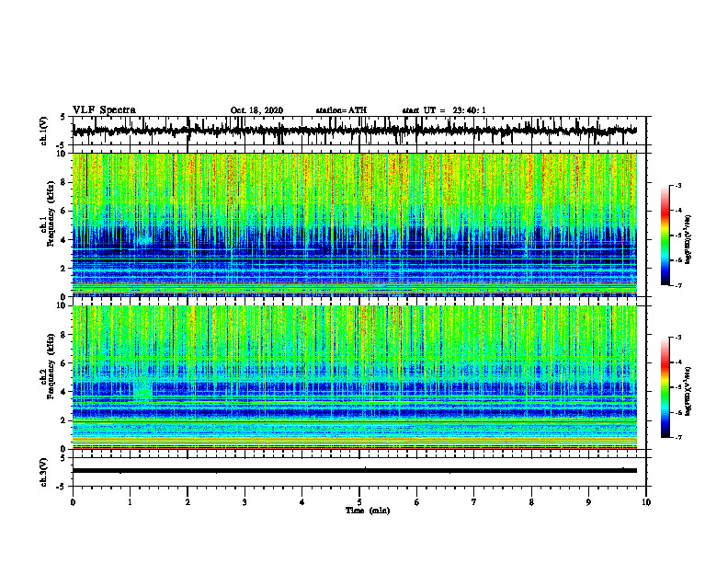The image size is (728, 563).
Task: Click the time axis tick label "2"
Action: pyautogui.click(x=188, y=502)
